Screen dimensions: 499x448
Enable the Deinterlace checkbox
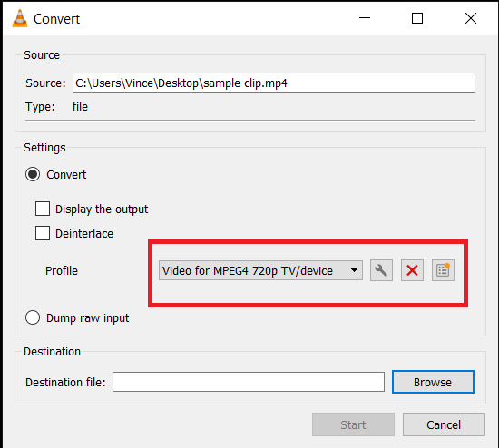(43, 233)
